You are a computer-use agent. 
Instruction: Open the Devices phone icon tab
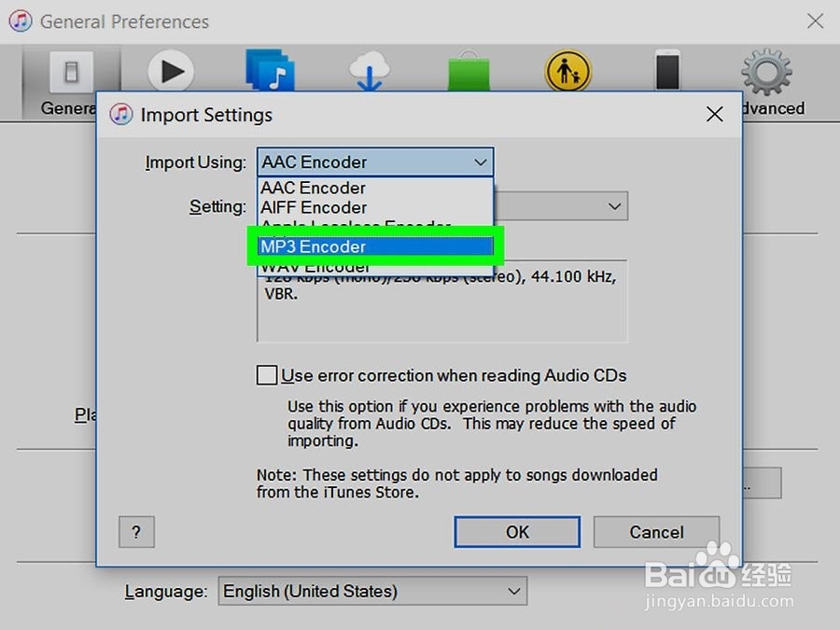(x=667, y=70)
